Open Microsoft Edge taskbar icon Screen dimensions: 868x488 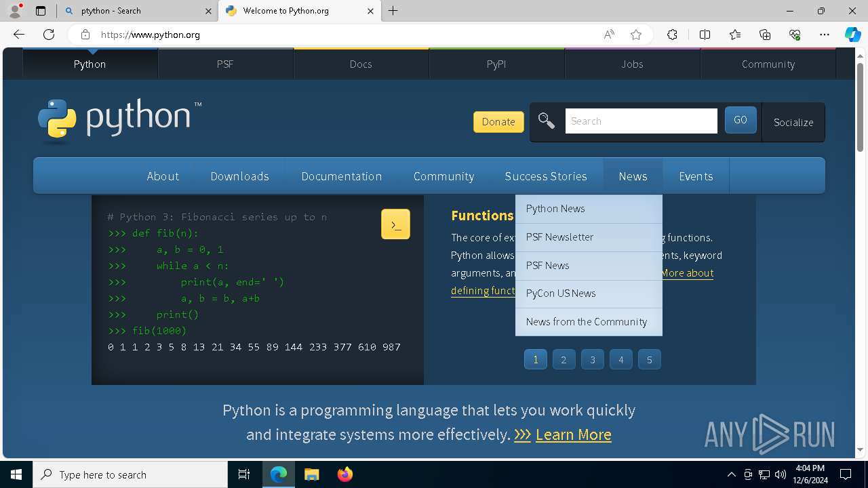point(279,474)
